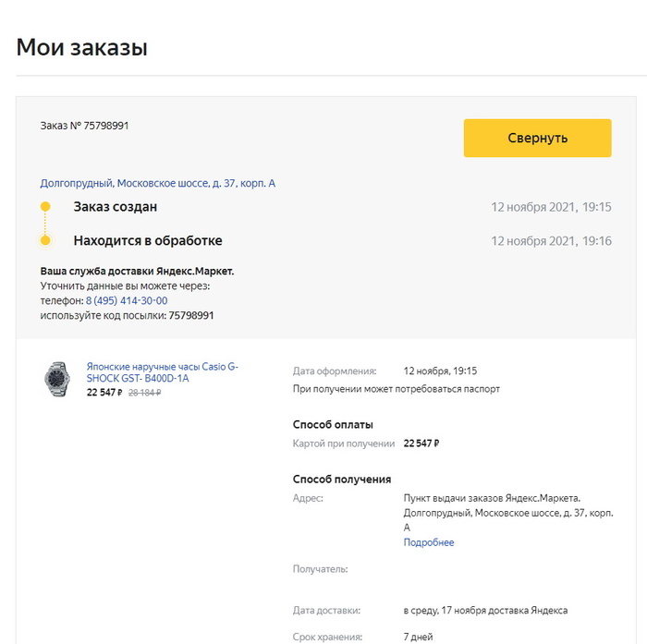Click the current price under the product title
The height and width of the screenshot is (644, 647).
104,393
